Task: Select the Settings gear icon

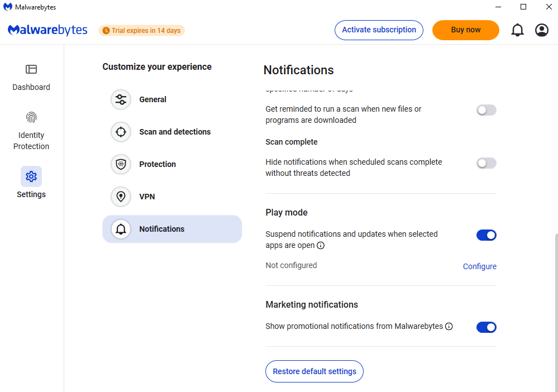Action: click(31, 176)
